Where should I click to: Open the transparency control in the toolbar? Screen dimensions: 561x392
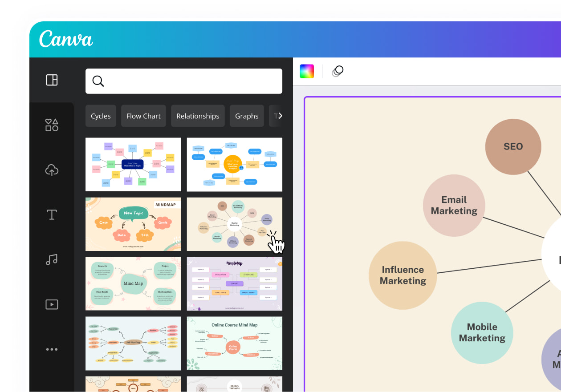pyautogui.click(x=337, y=71)
